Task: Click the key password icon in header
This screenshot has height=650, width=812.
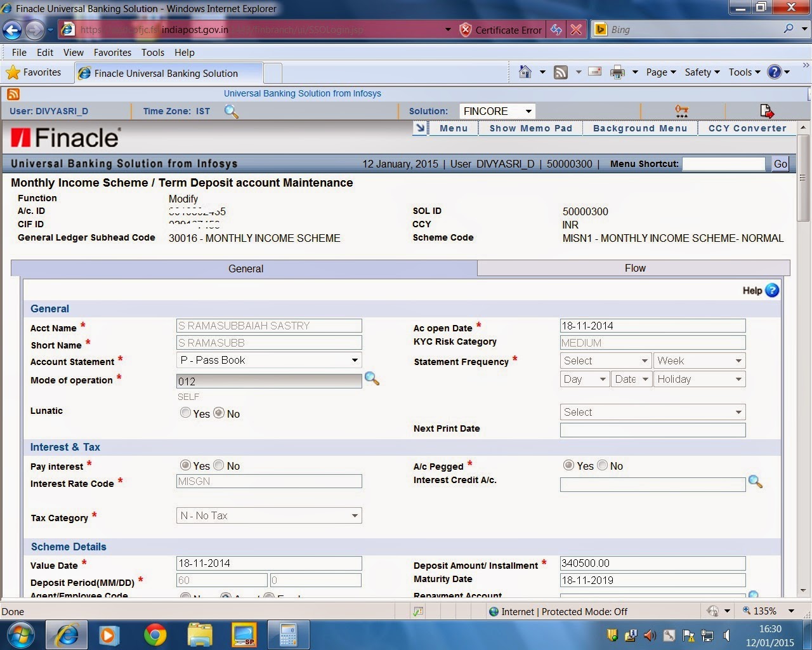Action: 682,111
